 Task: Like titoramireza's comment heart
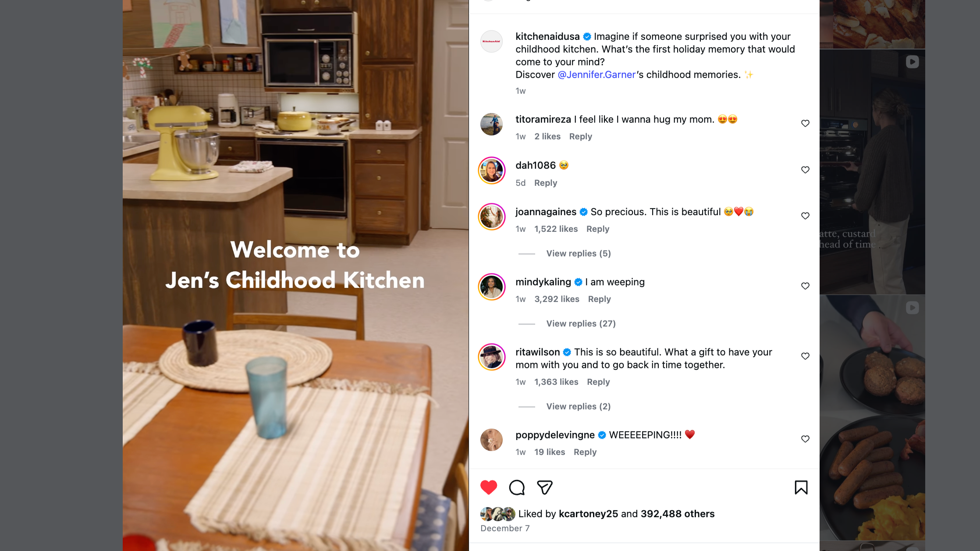(x=805, y=124)
